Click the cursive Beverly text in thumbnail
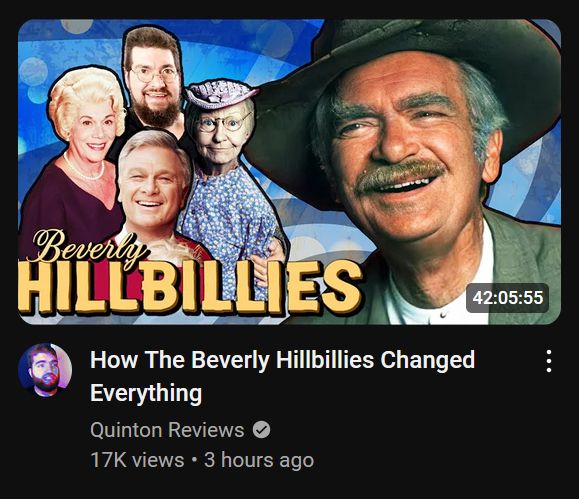The height and width of the screenshot is (499, 579). coord(90,247)
